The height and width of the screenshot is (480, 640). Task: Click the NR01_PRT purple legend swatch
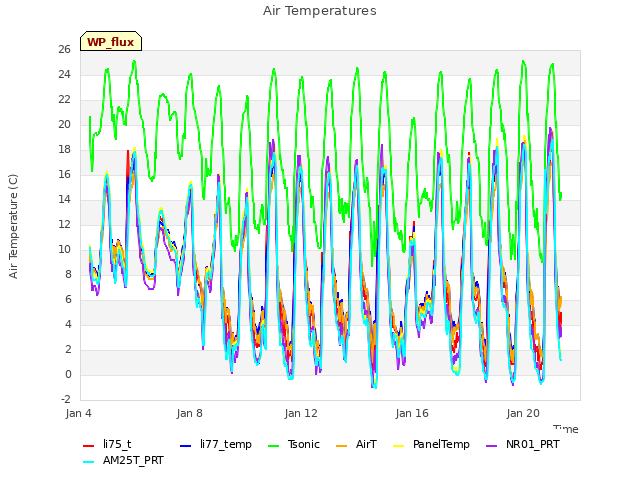coord(492,446)
